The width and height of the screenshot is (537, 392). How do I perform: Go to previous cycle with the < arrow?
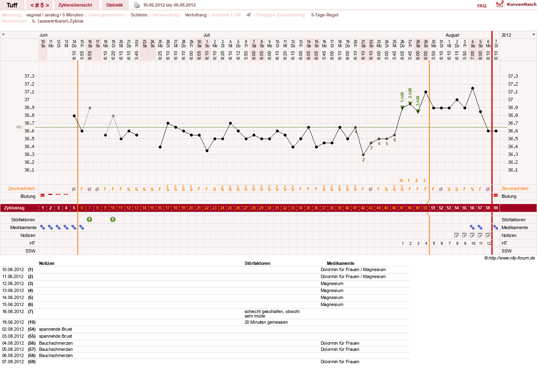(32, 5)
